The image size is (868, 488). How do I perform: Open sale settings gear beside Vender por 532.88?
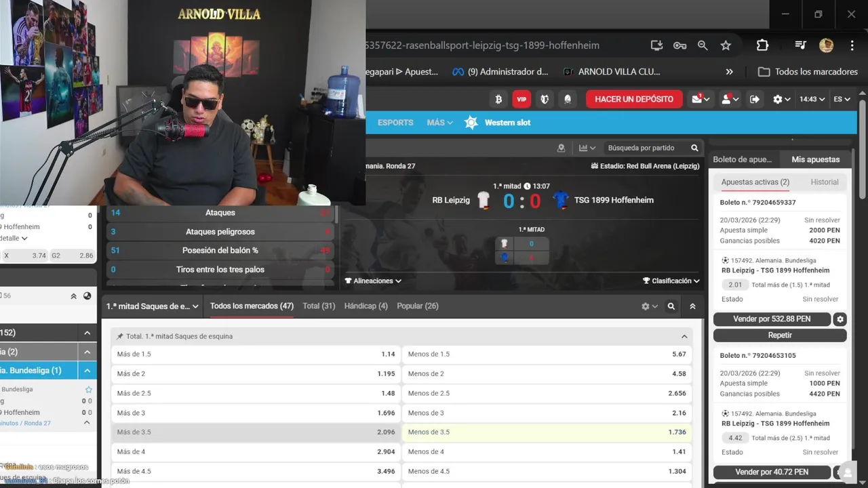840,319
